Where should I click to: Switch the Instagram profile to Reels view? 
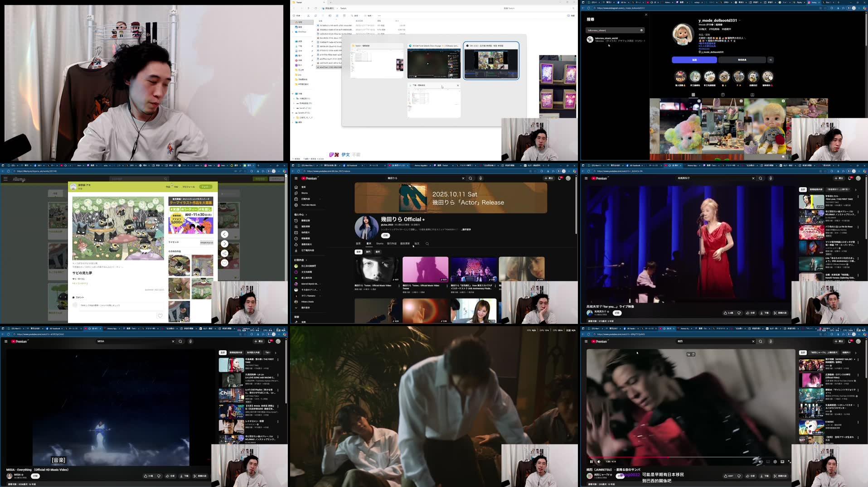[x=723, y=95]
